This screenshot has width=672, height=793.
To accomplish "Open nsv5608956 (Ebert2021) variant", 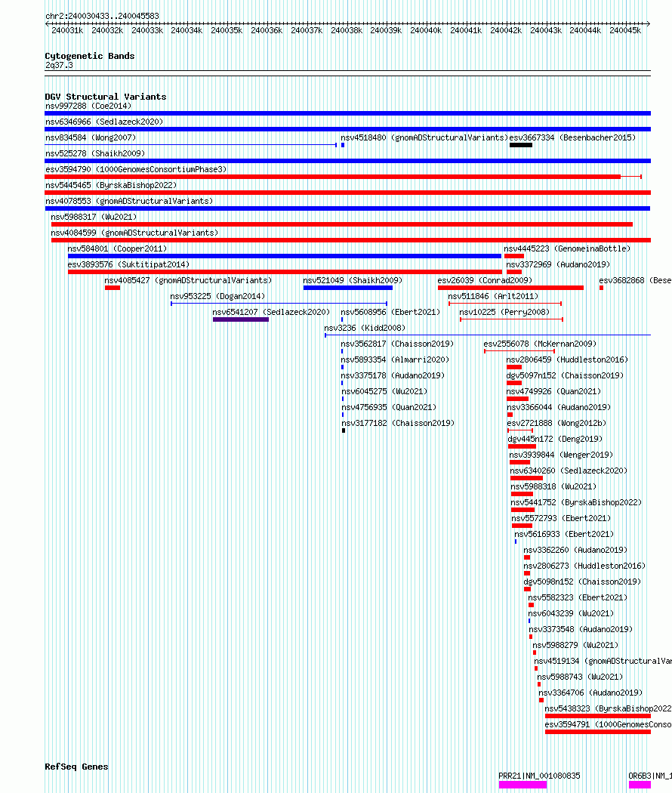I will (390, 312).
